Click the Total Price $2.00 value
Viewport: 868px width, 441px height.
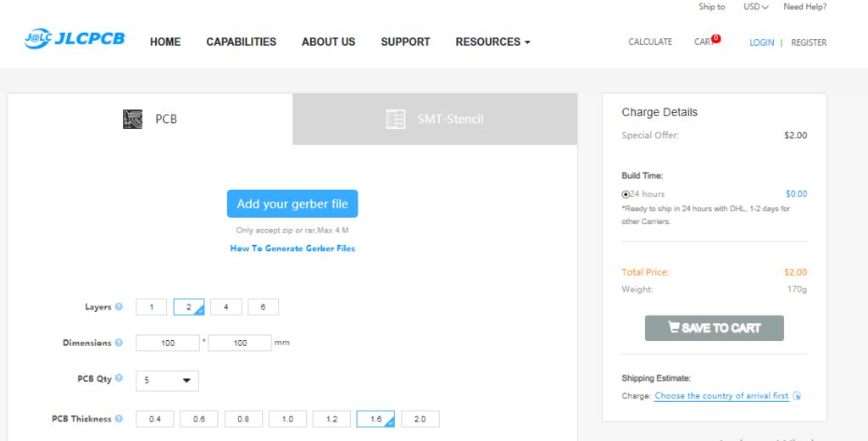click(x=795, y=272)
